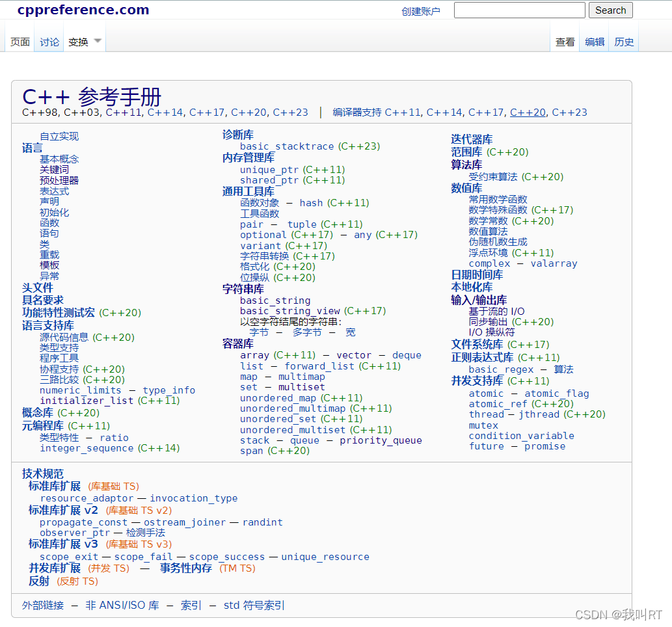Open the 外部链接 footer link
The image size is (672, 627).
(42, 605)
